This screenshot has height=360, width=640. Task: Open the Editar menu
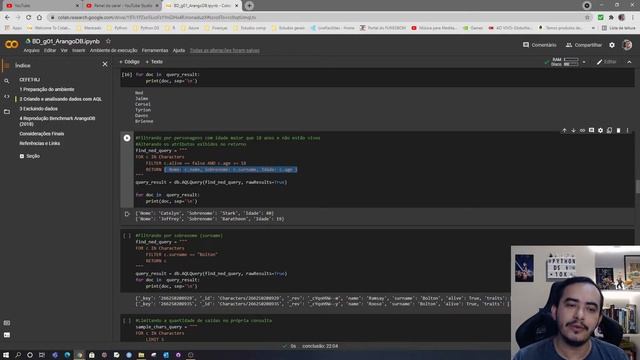click(x=50, y=51)
